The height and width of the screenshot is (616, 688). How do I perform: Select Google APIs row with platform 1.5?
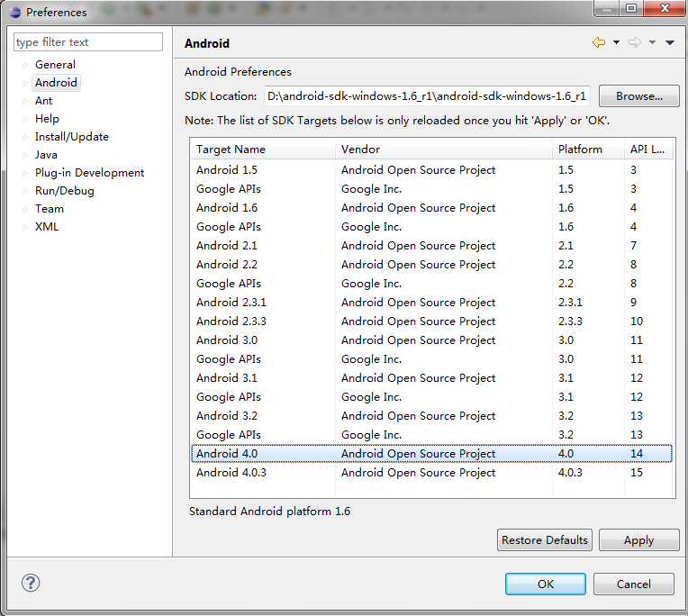(431, 188)
